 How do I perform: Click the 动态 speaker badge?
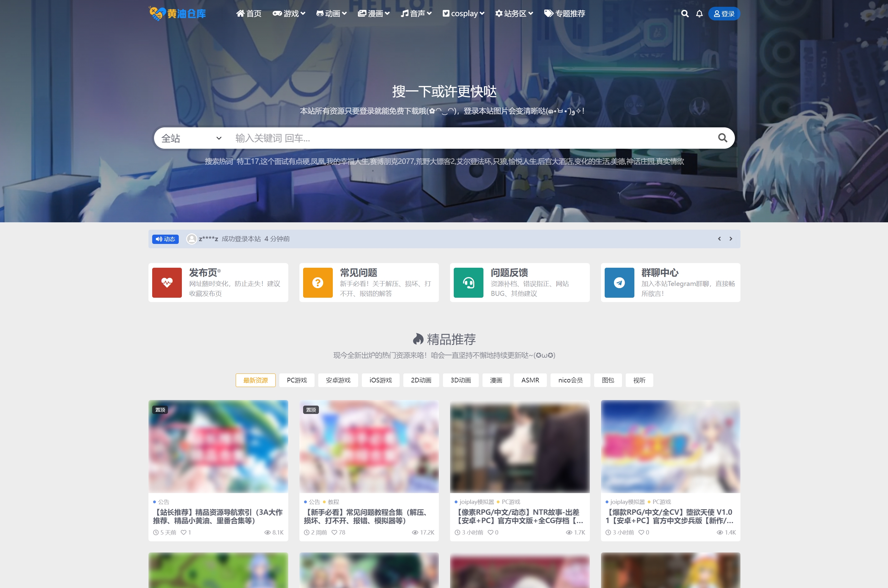pyautogui.click(x=165, y=239)
